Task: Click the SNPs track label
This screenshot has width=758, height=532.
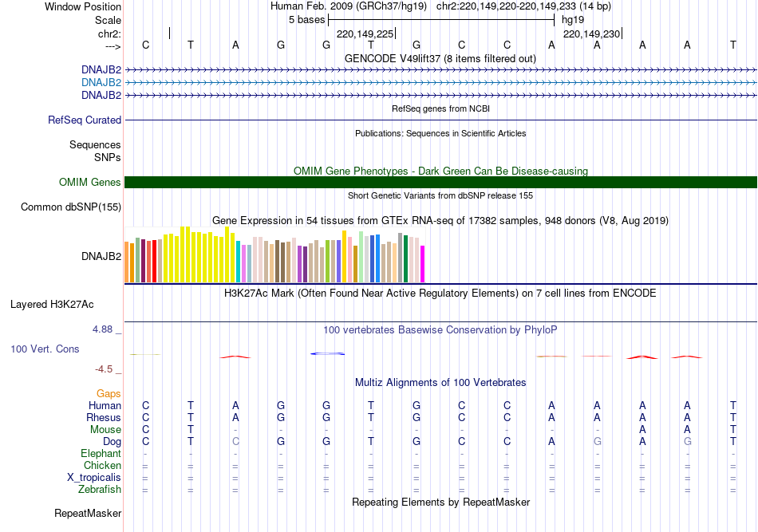Action: 108,157
